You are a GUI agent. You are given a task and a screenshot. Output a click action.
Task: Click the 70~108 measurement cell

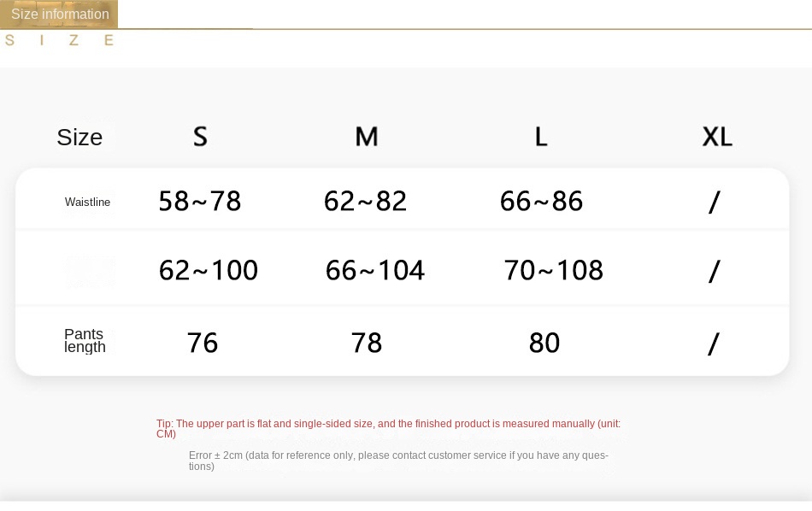tap(554, 271)
